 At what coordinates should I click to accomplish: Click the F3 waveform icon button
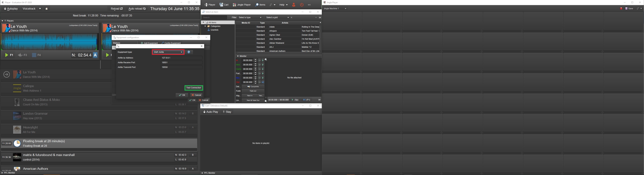(x=22, y=55)
